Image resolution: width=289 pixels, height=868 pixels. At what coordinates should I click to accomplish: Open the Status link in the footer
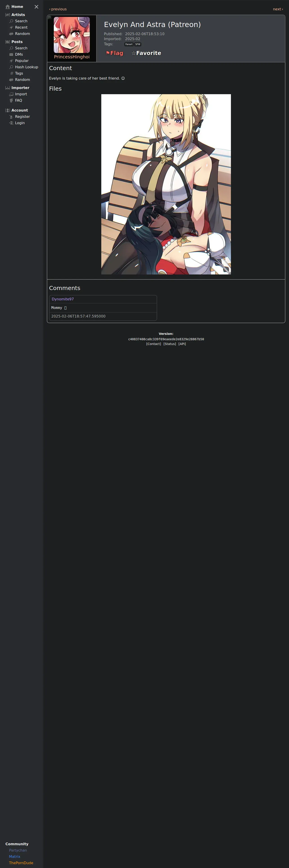(169, 344)
